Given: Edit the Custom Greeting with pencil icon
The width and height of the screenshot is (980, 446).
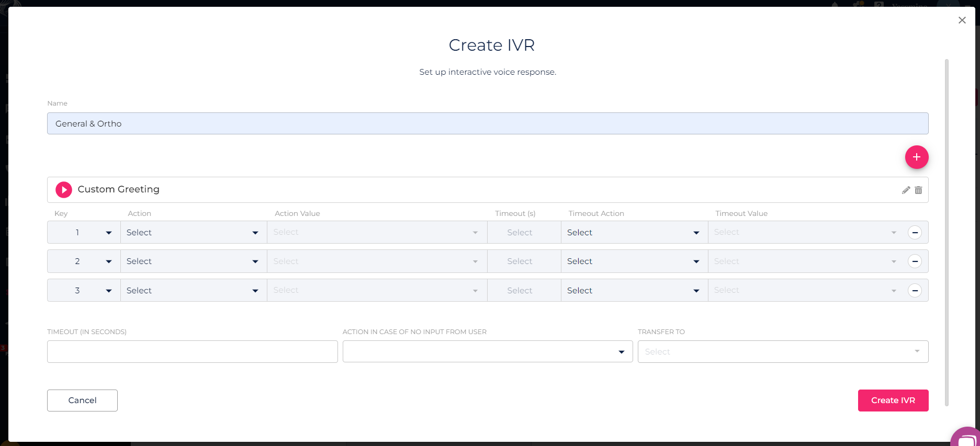Looking at the screenshot, I should (906, 190).
